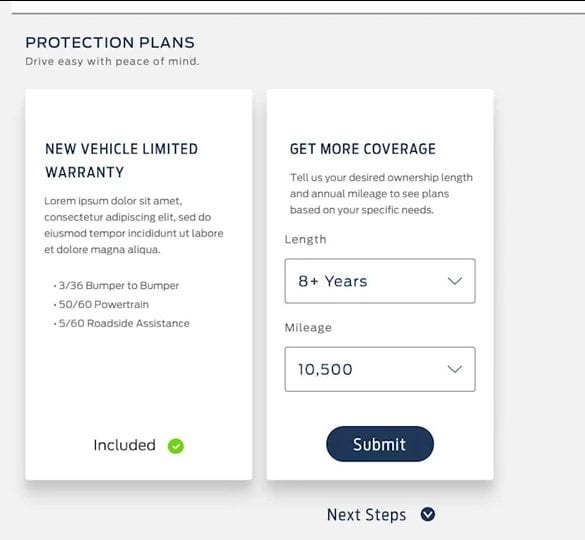Click the Mileage field label
The height and width of the screenshot is (540, 585).
(308, 328)
